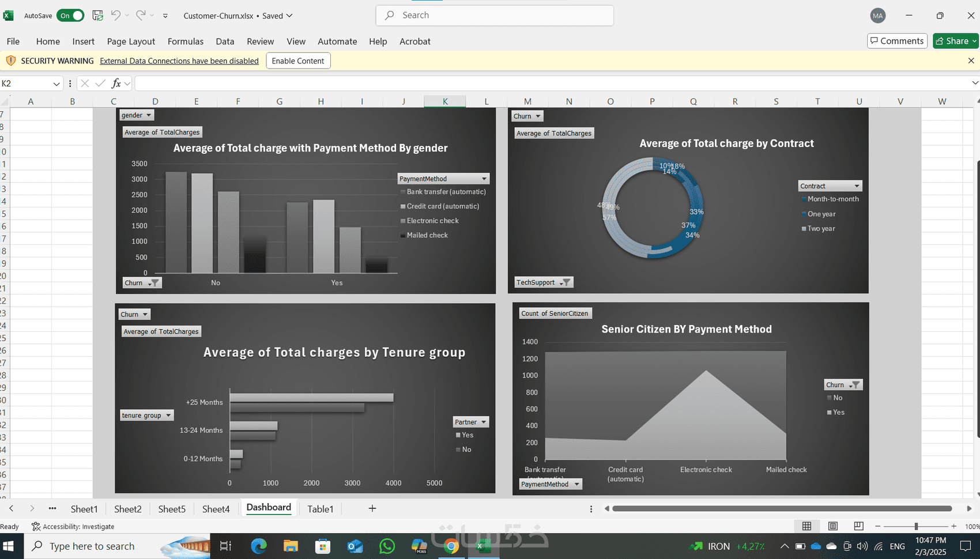Open Customize Quick Access Toolbar dropdown
Viewport: 980px width, 559px height.
[165, 16]
